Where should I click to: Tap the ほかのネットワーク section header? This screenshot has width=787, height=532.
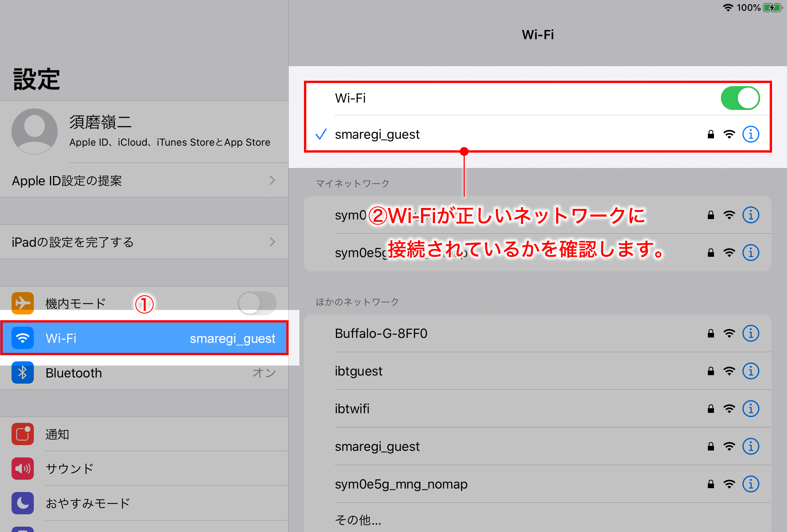(x=357, y=302)
